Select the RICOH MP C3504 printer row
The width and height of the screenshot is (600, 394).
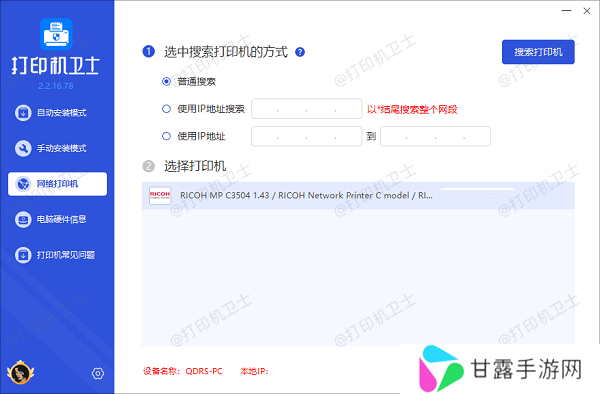[358, 195]
